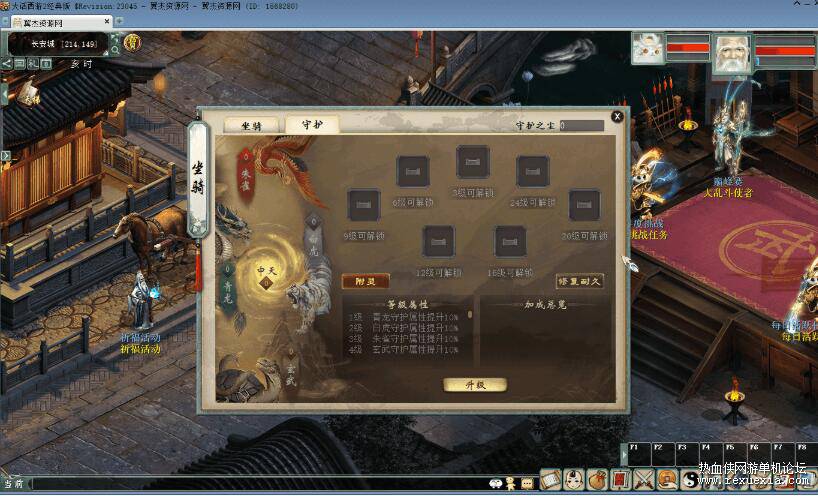Click the F4 hotkey slot
The width and height of the screenshot is (818, 496).
pyautogui.click(x=712, y=454)
